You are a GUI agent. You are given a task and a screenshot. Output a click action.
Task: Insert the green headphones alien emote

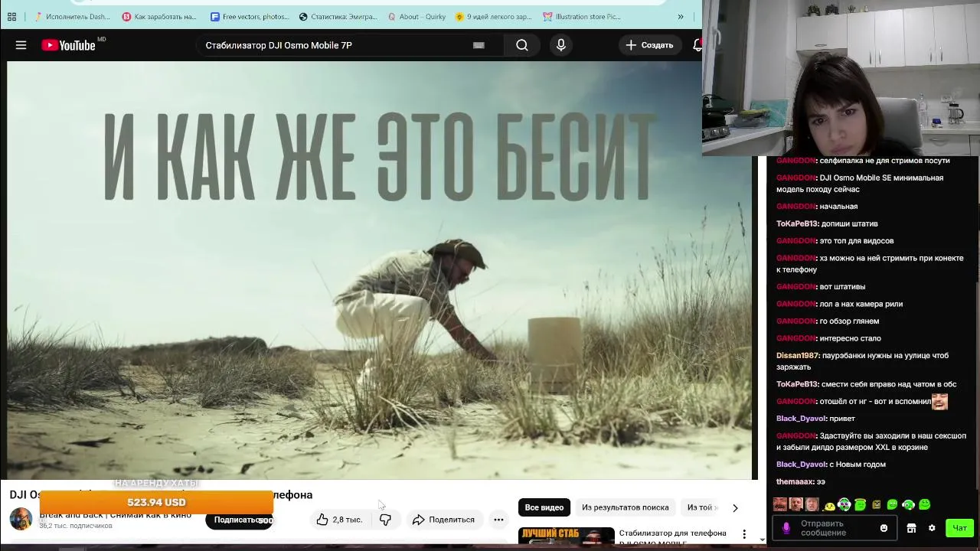coord(844,504)
